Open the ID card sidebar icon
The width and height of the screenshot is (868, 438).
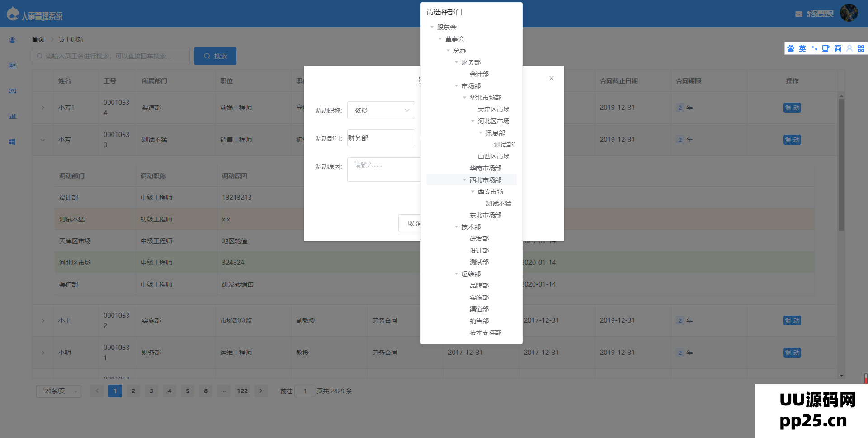click(13, 66)
